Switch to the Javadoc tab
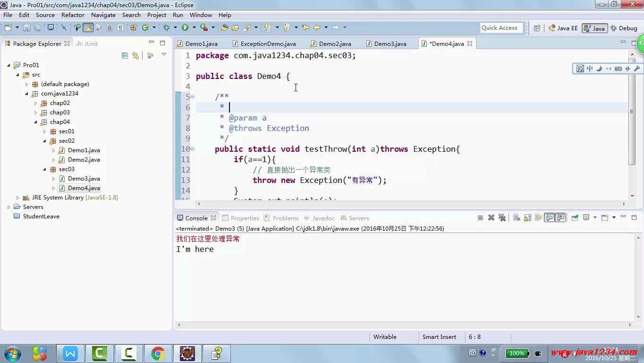This screenshot has height=363, width=644. [x=319, y=218]
